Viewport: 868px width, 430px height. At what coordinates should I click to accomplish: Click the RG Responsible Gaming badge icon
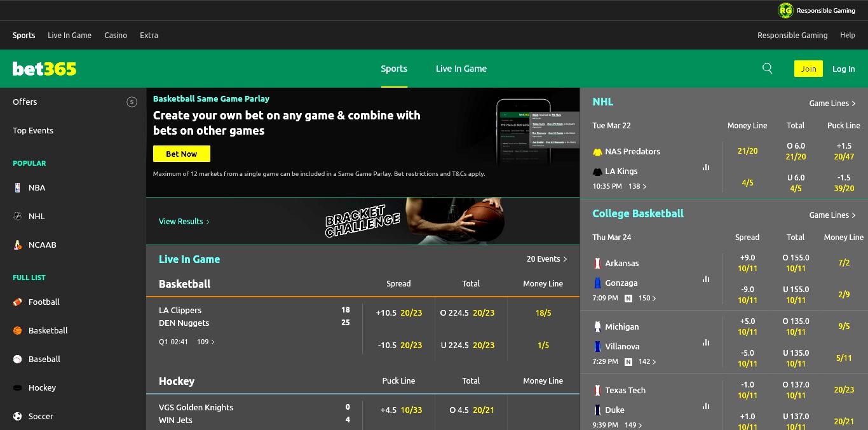tap(786, 10)
